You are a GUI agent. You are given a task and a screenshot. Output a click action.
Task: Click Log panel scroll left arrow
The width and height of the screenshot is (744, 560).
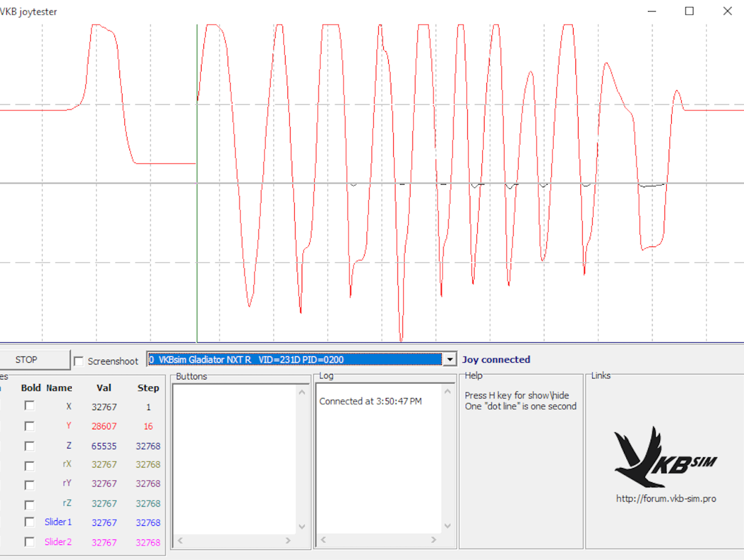323,539
